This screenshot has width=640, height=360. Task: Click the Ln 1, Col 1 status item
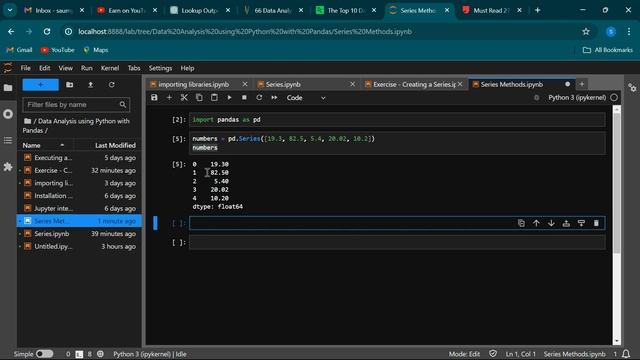(520, 354)
